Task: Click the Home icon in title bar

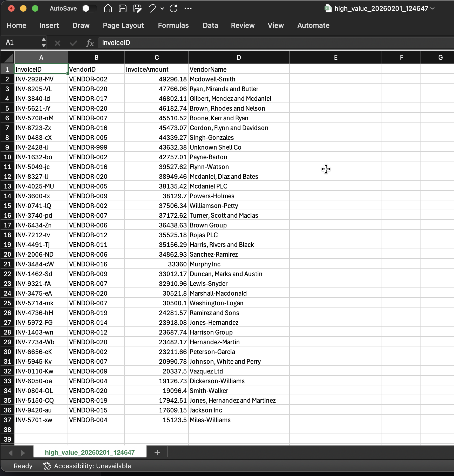Action: tap(108, 9)
